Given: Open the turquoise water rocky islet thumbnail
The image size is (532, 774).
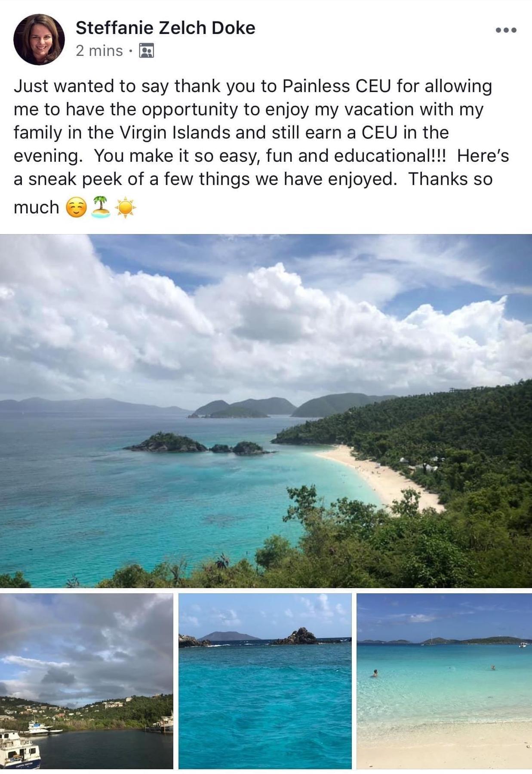Looking at the screenshot, I should (265, 681).
